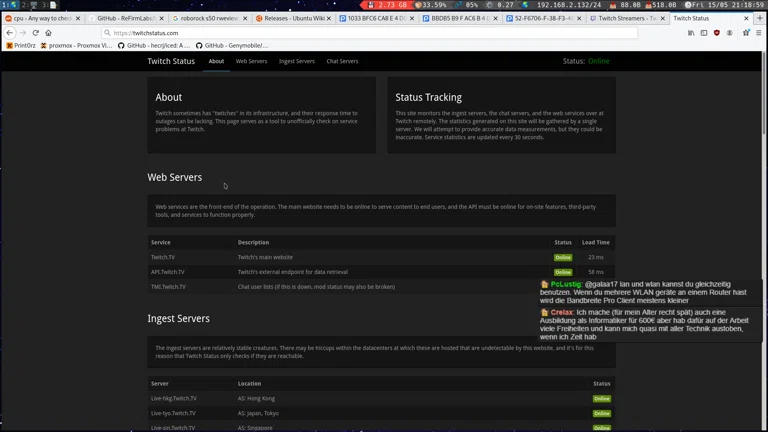Image resolution: width=768 pixels, height=432 pixels.
Task: Open the Web Servers nav menu item
Action: point(251,61)
